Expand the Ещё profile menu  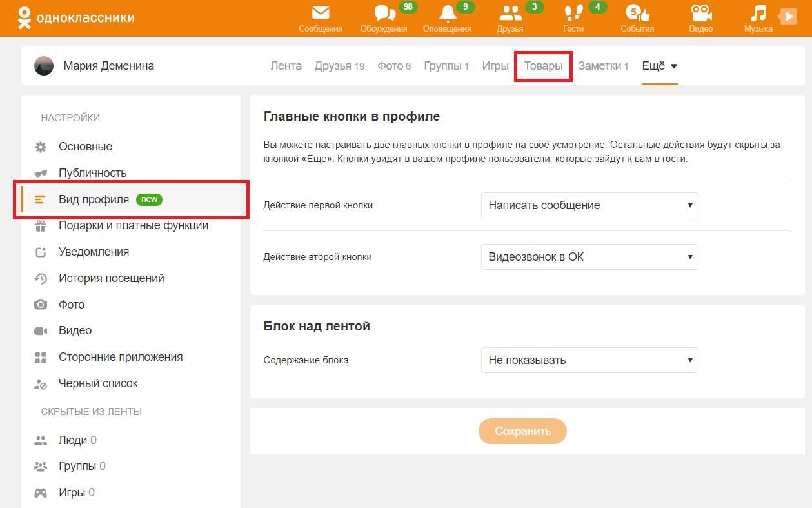coord(659,66)
